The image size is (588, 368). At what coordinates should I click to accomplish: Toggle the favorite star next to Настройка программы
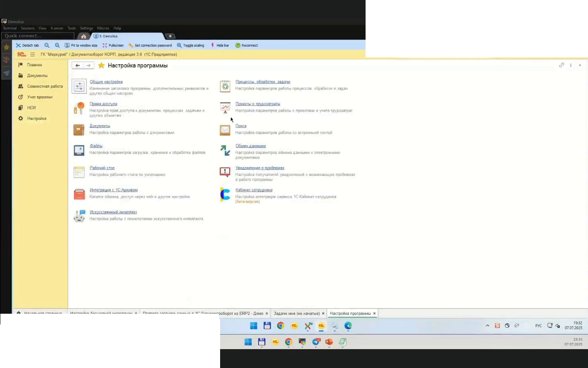(x=101, y=65)
